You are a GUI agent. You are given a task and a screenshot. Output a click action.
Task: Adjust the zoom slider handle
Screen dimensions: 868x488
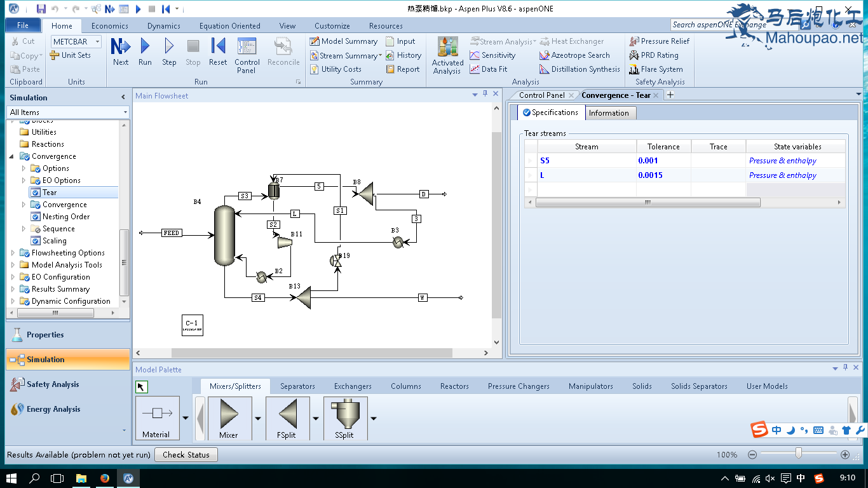click(798, 454)
